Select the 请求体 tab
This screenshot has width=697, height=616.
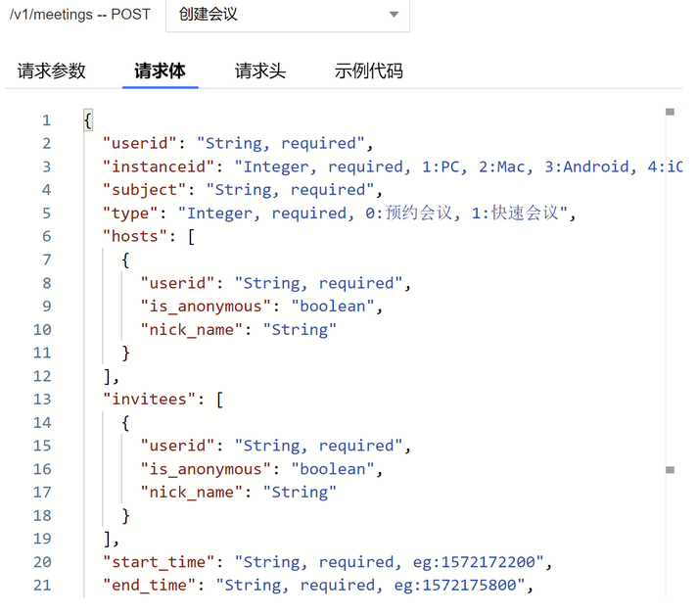pyautogui.click(x=160, y=71)
